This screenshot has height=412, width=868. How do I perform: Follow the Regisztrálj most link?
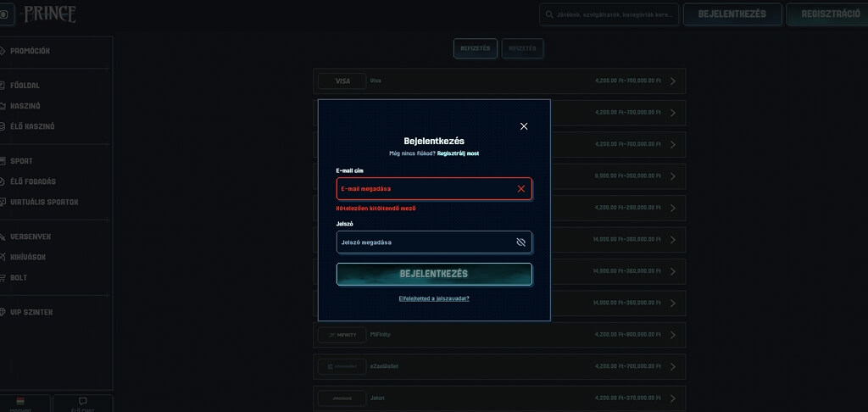458,153
